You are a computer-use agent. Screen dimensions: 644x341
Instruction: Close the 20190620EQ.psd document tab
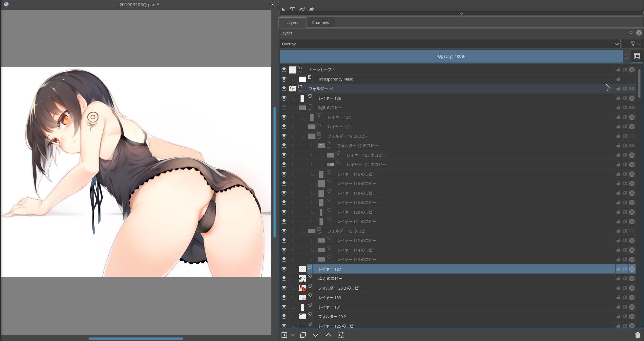272,5
